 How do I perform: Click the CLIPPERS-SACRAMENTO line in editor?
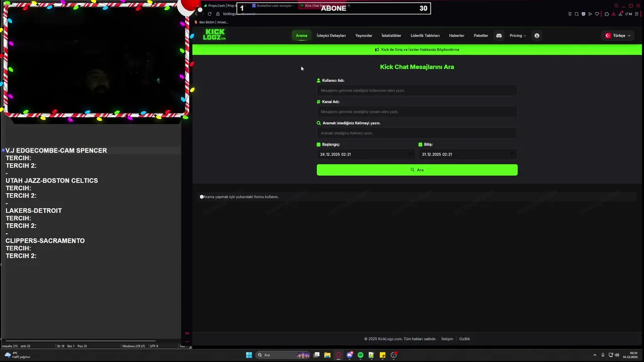pyautogui.click(x=45, y=241)
